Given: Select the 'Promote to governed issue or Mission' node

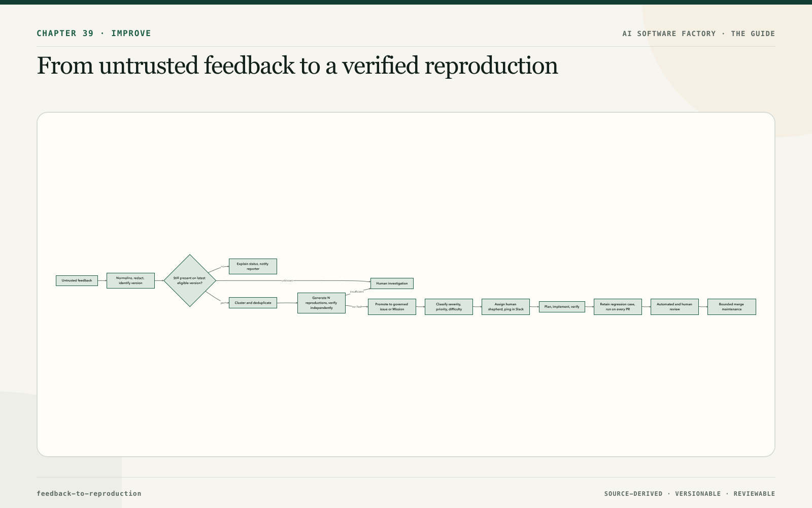Looking at the screenshot, I should 392,307.
